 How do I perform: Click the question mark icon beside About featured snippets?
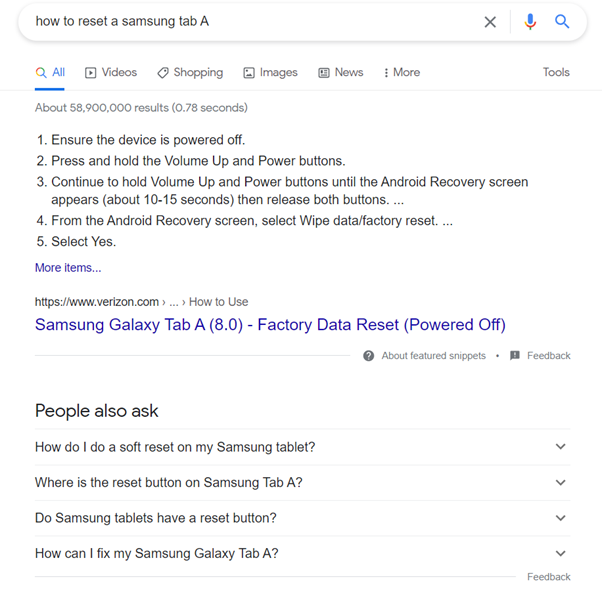(369, 356)
